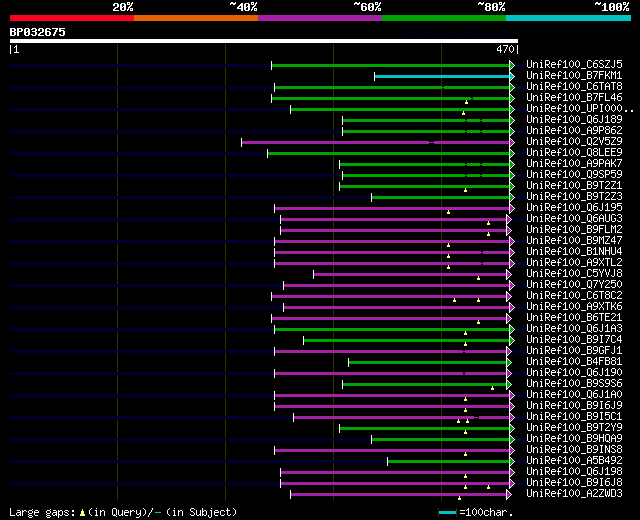Screen dimensions: 640x520
Task: Click the cyan ~100% identity color bar
Action: pos(568,18)
